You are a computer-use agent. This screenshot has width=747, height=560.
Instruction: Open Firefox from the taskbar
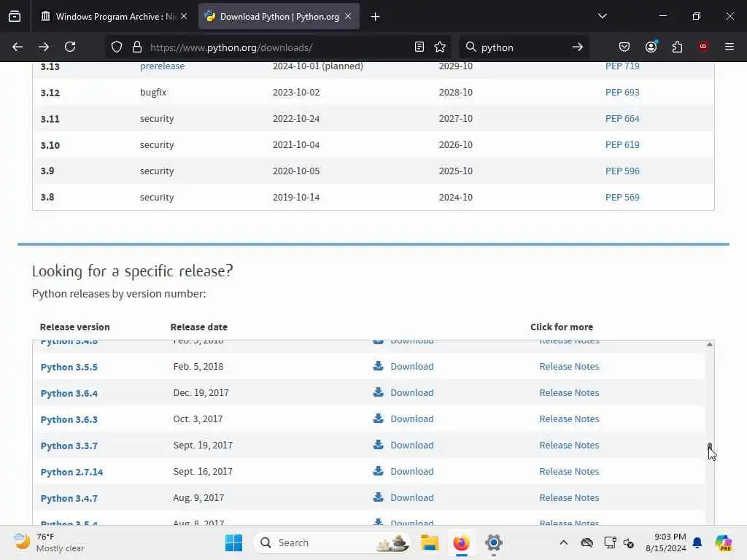(461, 542)
